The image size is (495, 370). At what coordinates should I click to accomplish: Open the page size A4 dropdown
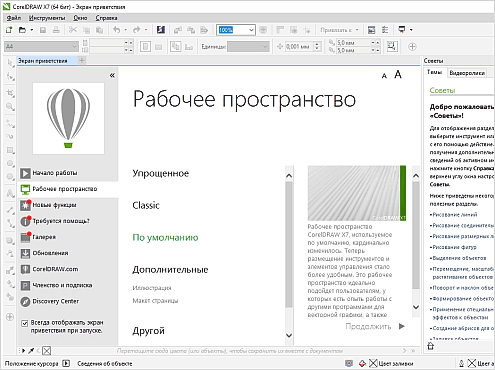[x=75, y=46]
